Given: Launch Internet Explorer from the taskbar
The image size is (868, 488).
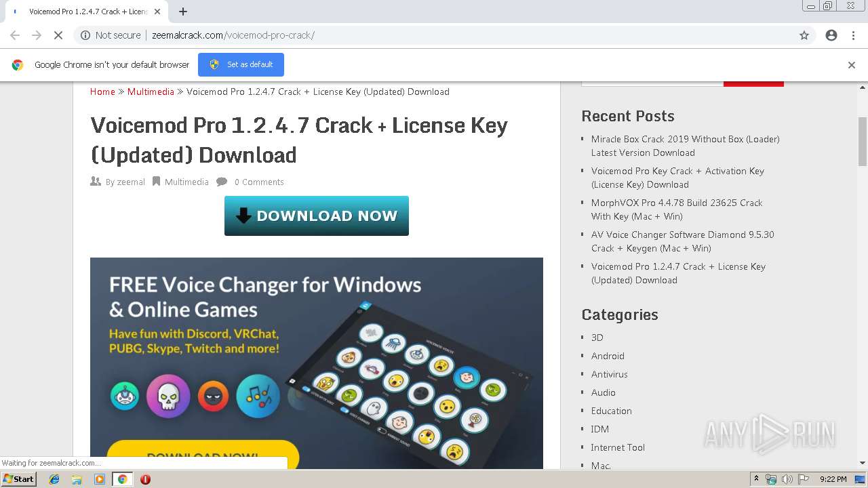Looking at the screenshot, I should pyautogui.click(x=54, y=479).
